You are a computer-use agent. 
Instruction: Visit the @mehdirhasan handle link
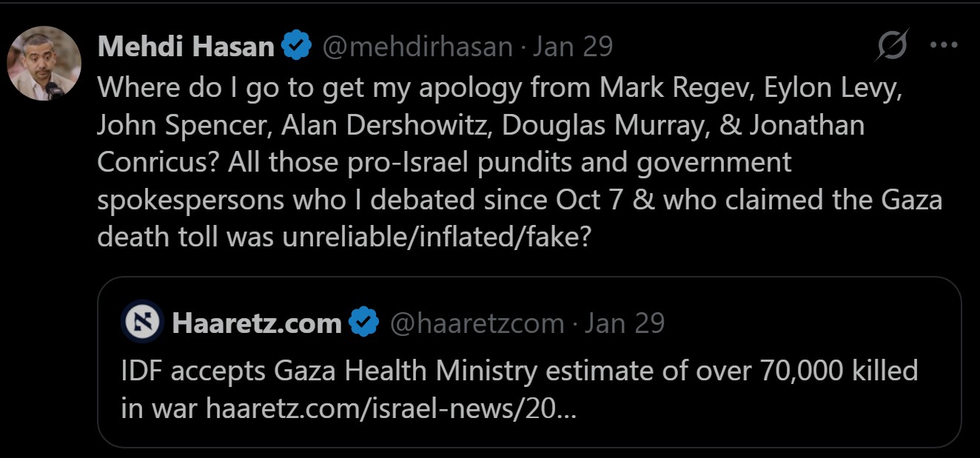[x=417, y=47]
